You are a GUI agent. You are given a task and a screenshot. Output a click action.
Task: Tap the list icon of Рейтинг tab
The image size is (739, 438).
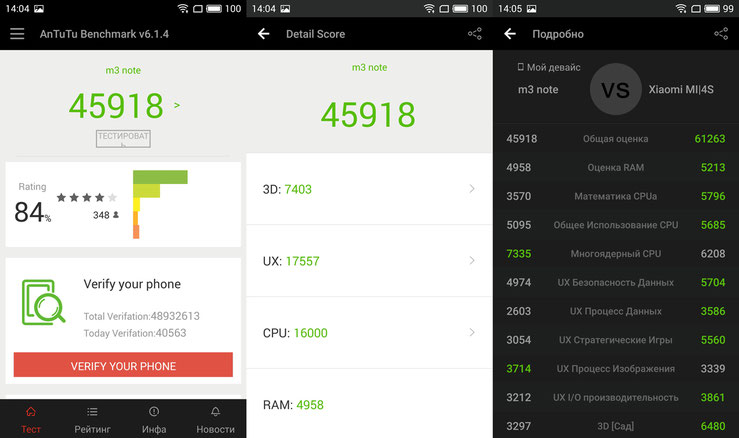pyautogui.click(x=92, y=412)
